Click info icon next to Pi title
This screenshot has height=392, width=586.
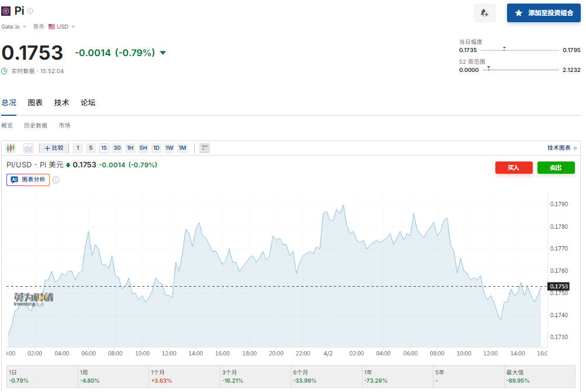pyautogui.click(x=30, y=11)
